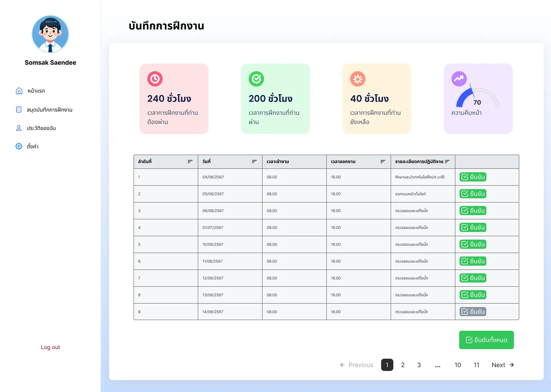The image size is (551, 392).
Task: Go to the Previous page
Action: [x=357, y=365]
